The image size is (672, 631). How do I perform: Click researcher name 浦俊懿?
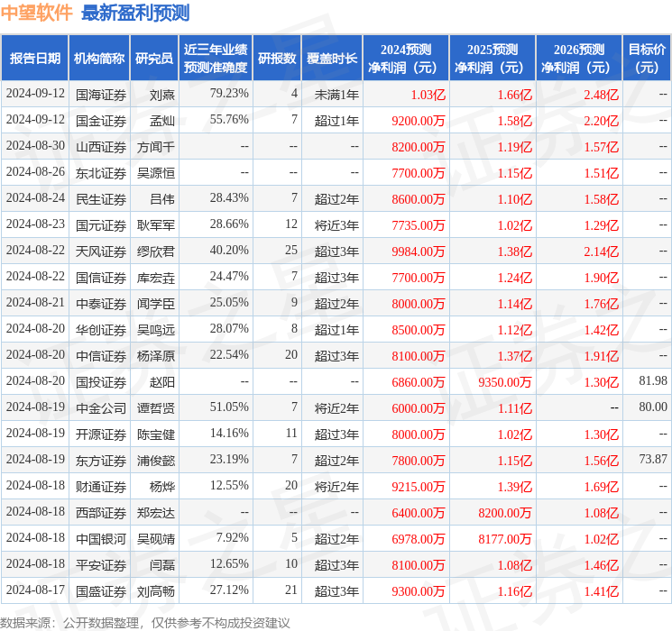(x=155, y=461)
